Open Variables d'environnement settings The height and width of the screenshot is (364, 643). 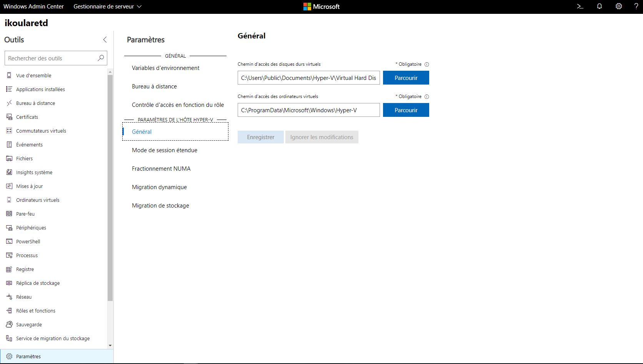(x=165, y=68)
